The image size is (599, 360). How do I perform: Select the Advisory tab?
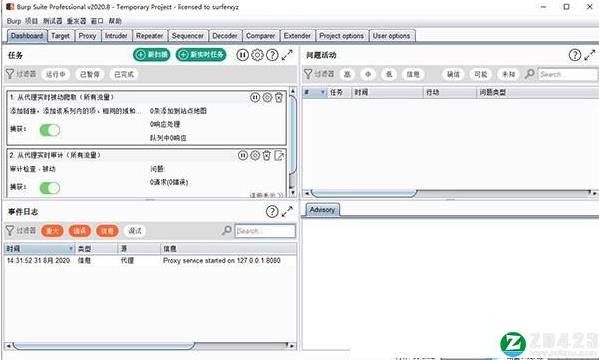click(322, 210)
